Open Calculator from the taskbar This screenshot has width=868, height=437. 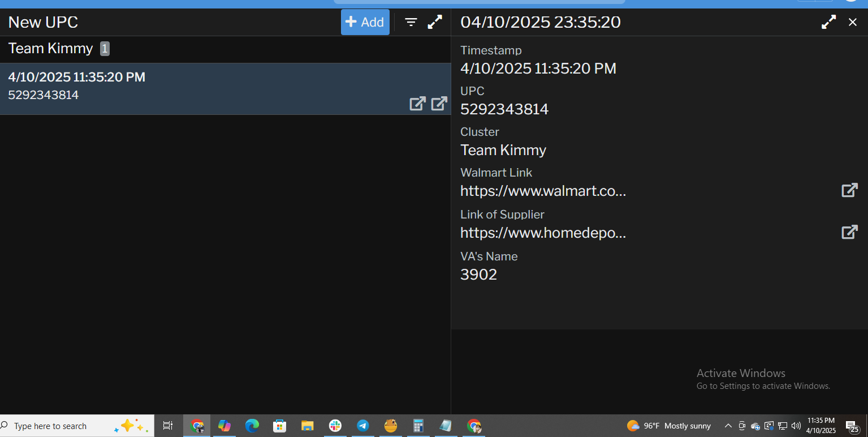point(418,426)
